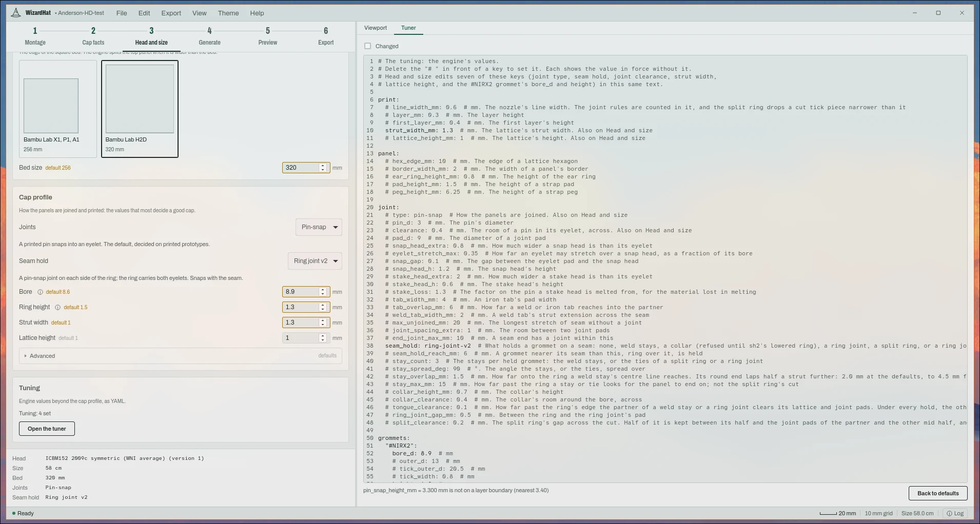This screenshot has height=524, width=980.
Task: Click the WizardHat app logo icon
Action: 16,13
